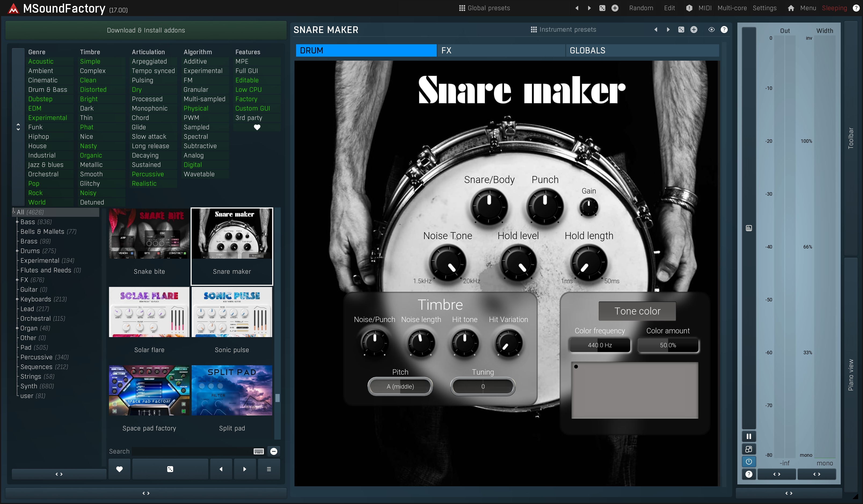
Task: Click the help icon in Snare Maker header
Action: [724, 30]
